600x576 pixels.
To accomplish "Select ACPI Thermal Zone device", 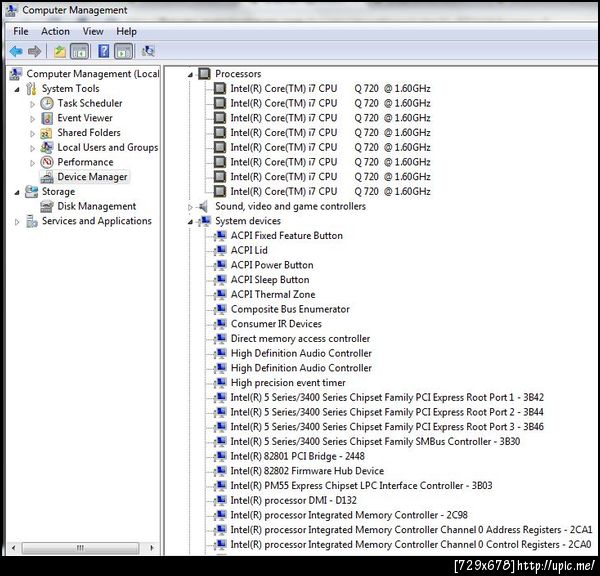I will tap(273, 295).
